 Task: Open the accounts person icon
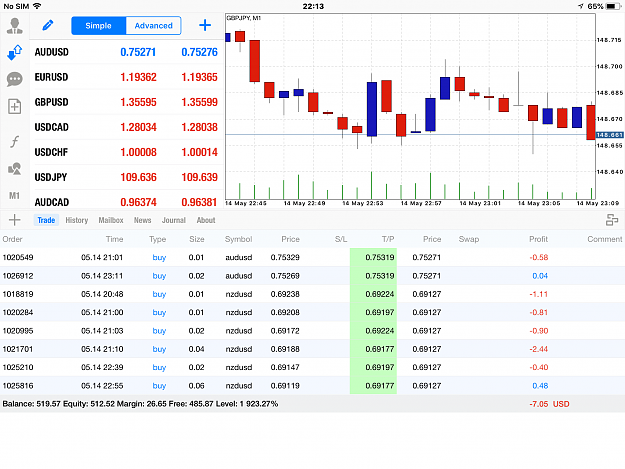(x=15, y=26)
